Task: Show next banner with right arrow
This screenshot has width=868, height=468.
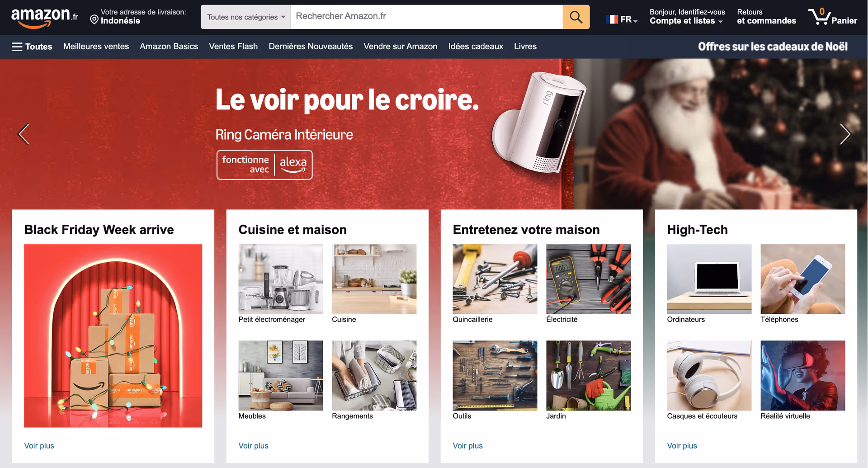Action: 844,134
